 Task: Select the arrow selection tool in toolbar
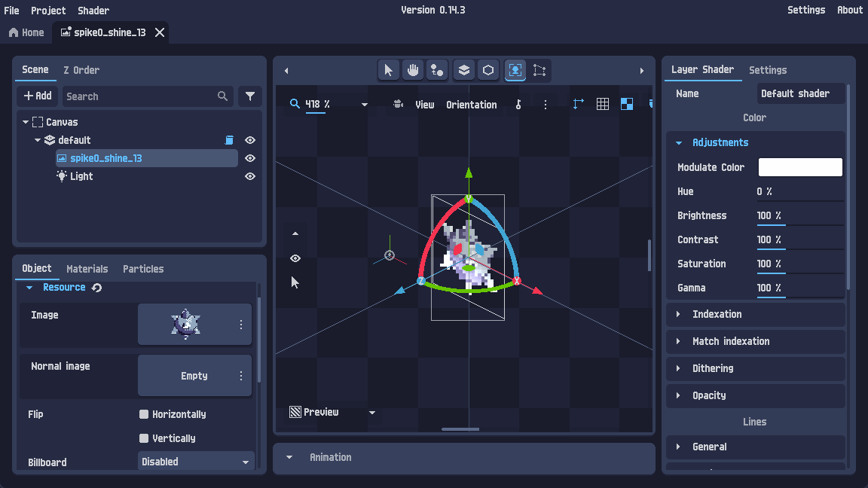click(x=388, y=70)
